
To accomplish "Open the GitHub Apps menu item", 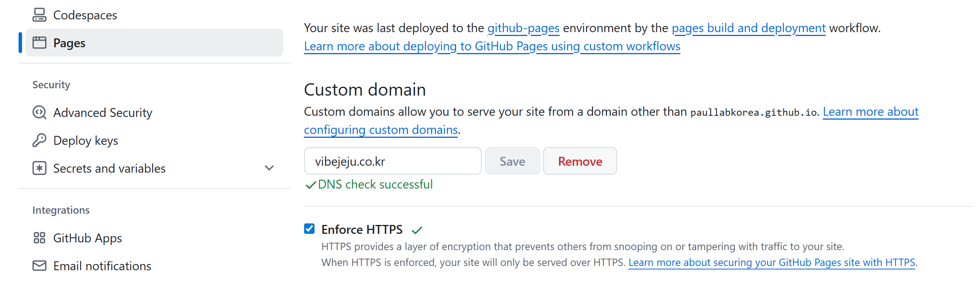I will tap(87, 238).
